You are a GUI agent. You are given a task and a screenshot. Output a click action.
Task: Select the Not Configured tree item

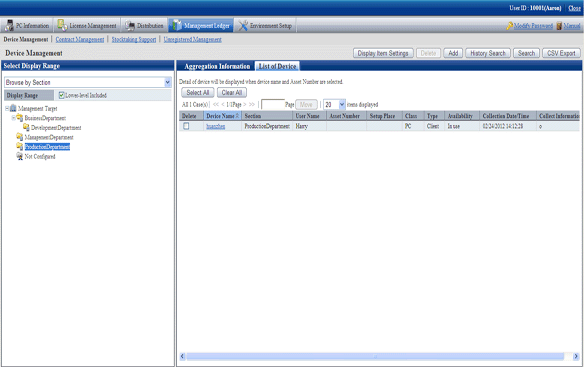(x=40, y=156)
